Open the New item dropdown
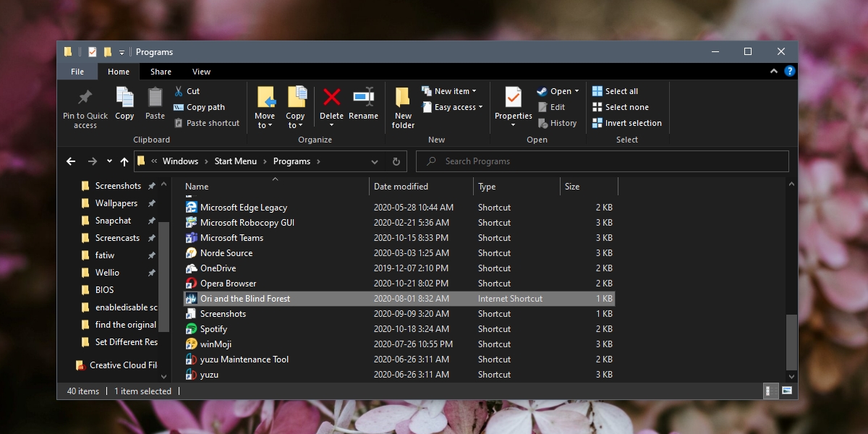Viewport: 868px width, 434px height. [x=449, y=91]
